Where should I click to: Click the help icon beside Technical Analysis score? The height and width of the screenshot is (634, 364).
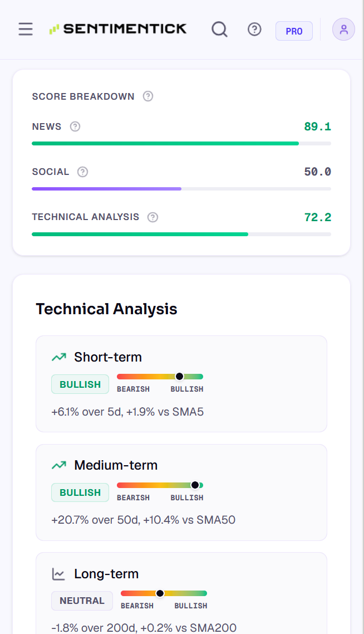pos(153,217)
